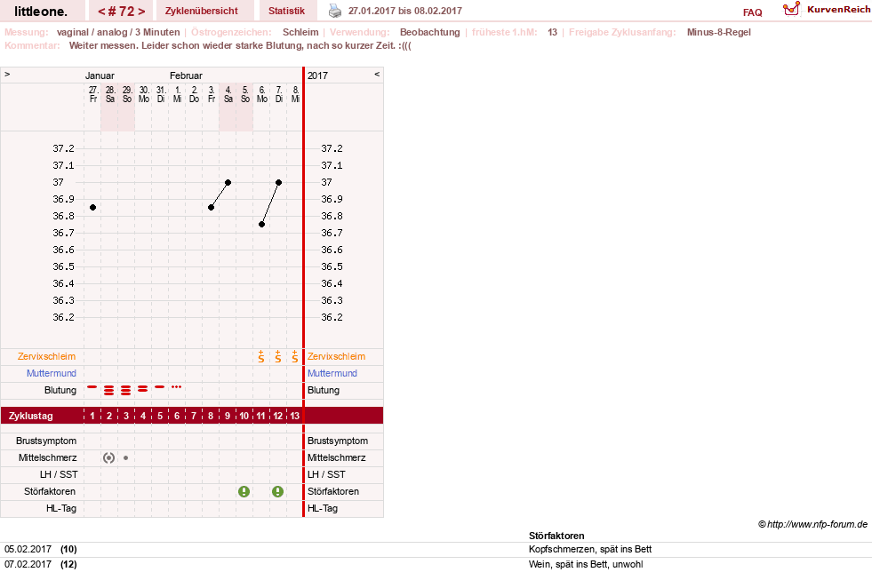Image resolution: width=872 pixels, height=588 pixels.
Task: Click the temperature point on 6. Mo
Action: (261, 225)
